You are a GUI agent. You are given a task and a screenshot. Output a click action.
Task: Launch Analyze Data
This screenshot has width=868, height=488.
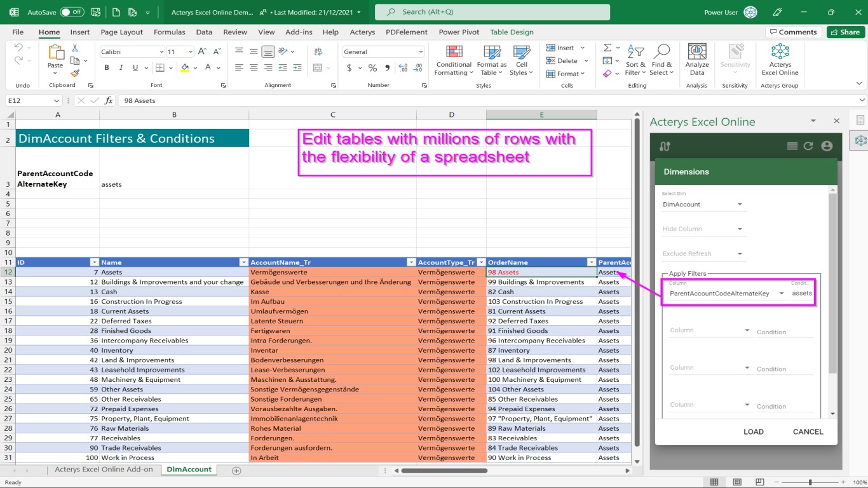697,61
